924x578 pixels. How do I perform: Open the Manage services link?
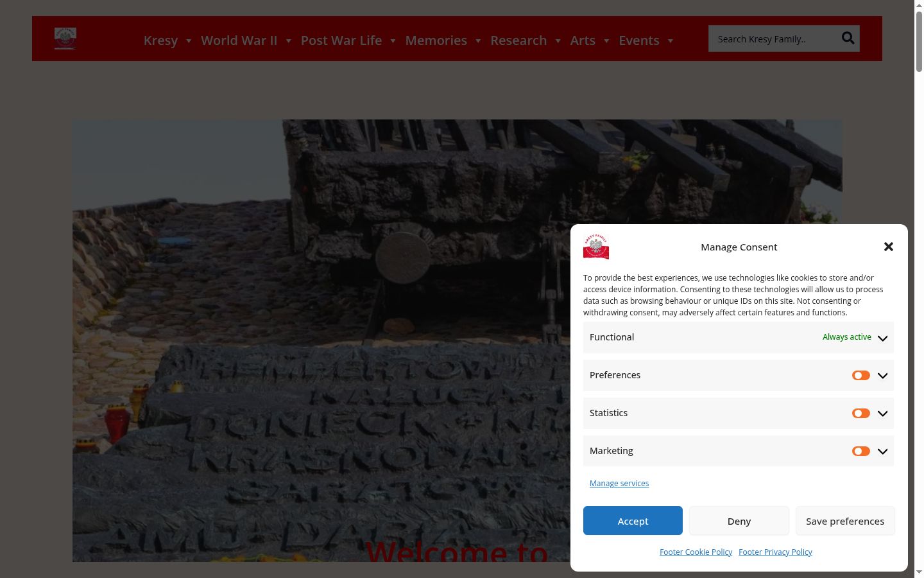tap(619, 483)
